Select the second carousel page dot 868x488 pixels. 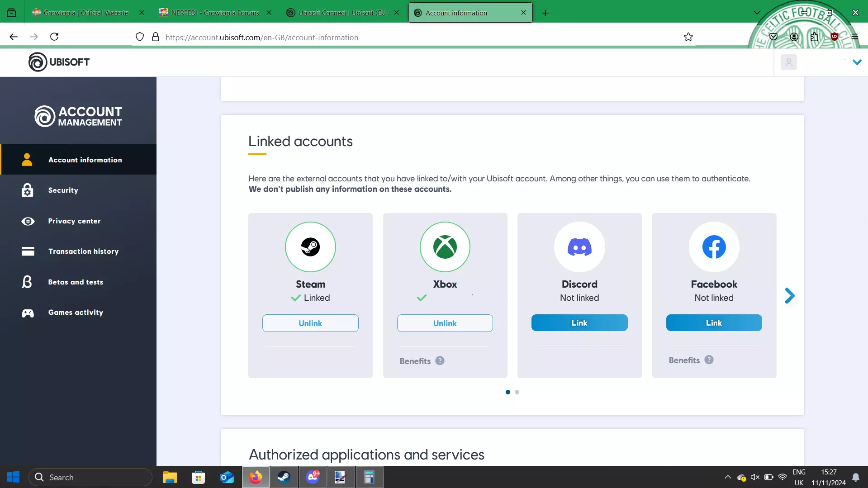[x=517, y=392]
